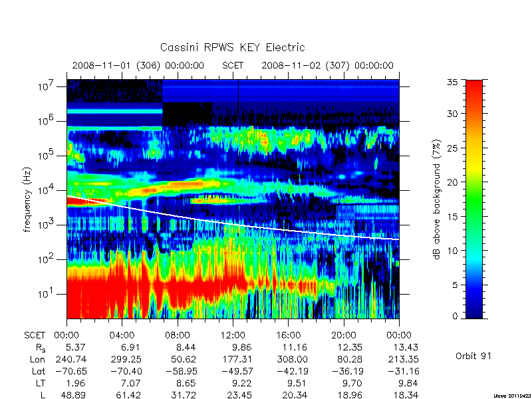Click the 'SCET' row header below the plot
Screen dimensions: 532x399
35,335
